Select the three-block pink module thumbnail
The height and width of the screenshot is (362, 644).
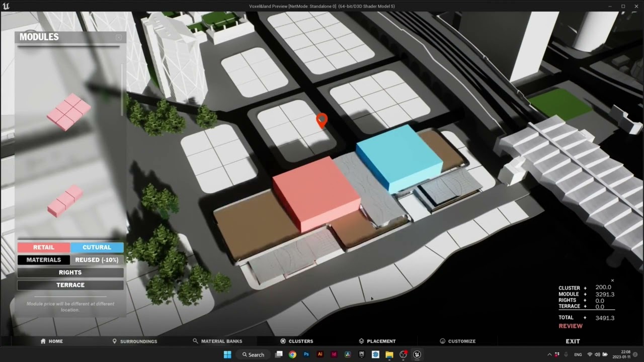pyautogui.click(x=65, y=201)
